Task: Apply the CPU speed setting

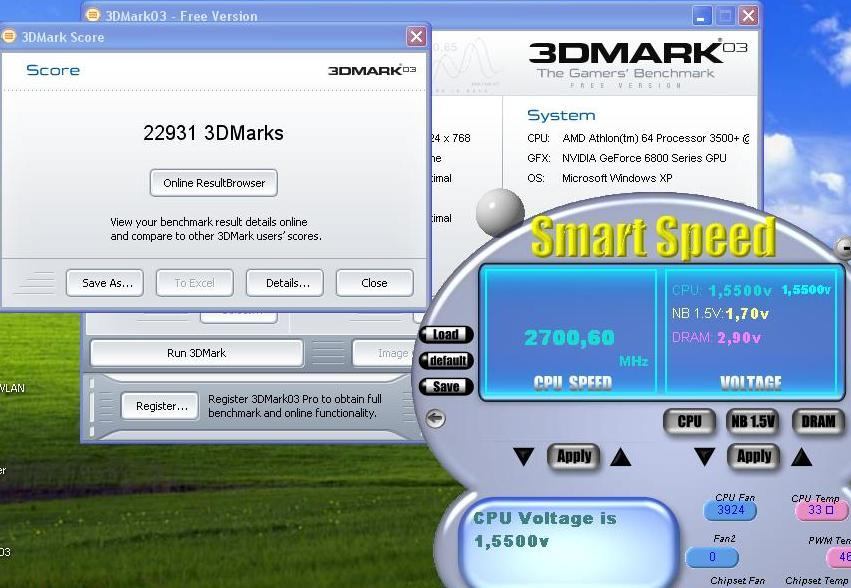Action: point(574,456)
